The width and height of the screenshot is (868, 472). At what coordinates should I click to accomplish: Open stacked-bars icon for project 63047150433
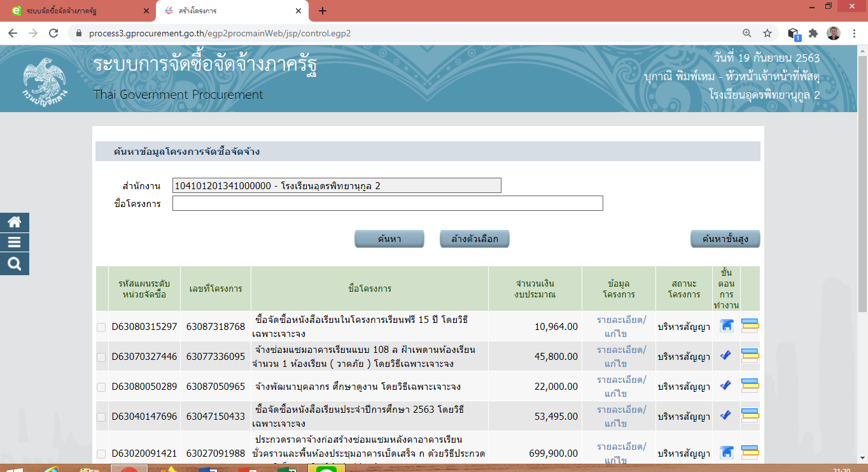tap(750, 416)
